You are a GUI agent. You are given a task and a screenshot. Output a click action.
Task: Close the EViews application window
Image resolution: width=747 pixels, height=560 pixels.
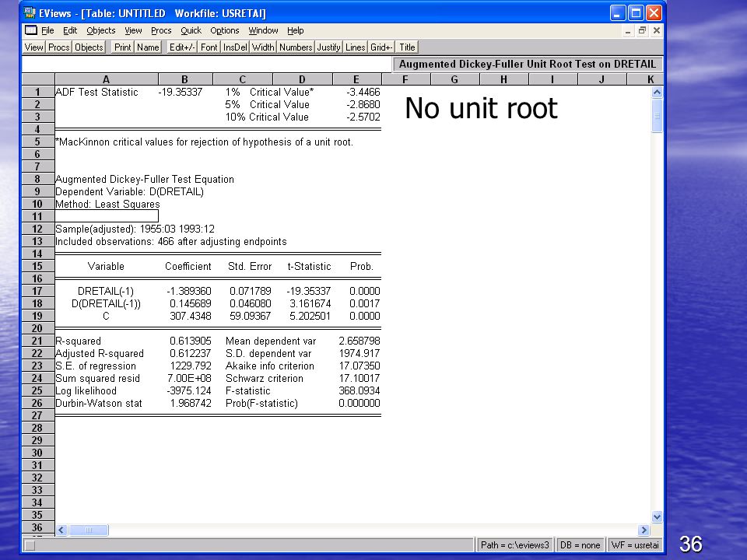pyautogui.click(x=654, y=13)
